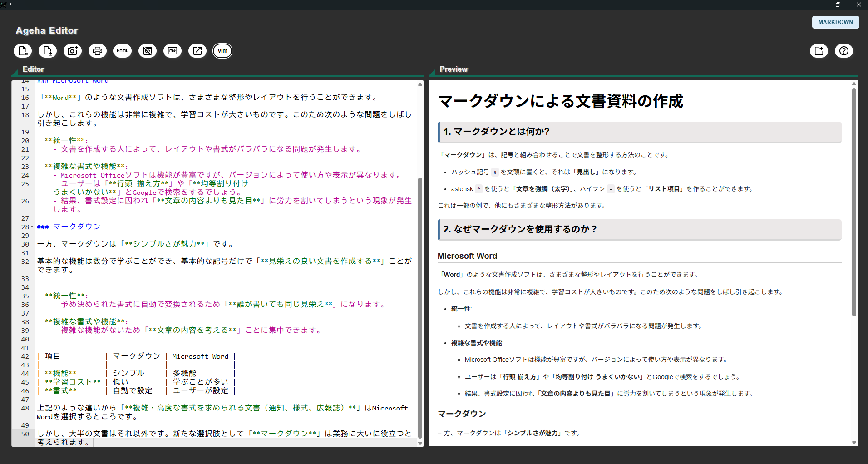Export as HTML using the HTML icon

click(x=122, y=51)
